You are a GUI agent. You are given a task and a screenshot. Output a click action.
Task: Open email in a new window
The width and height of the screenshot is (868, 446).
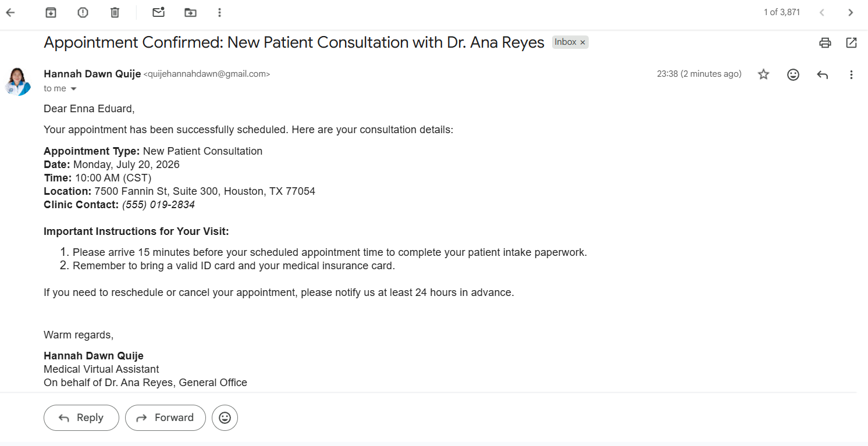(851, 42)
